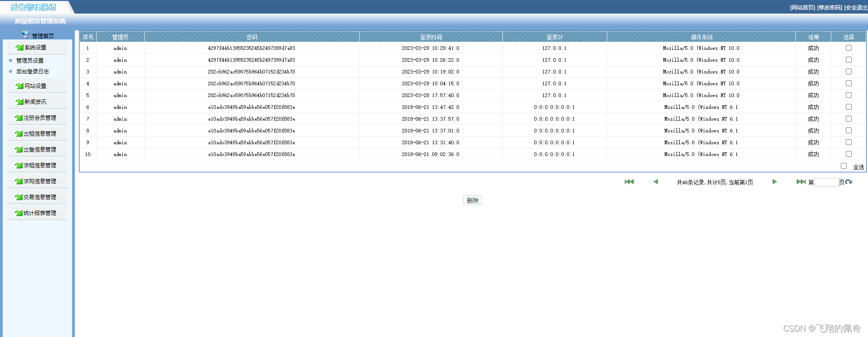Viewport: 868px width, 337px height.
Task: Check the 全选 select-all checkbox
Action: pyautogui.click(x=844, y=166)
